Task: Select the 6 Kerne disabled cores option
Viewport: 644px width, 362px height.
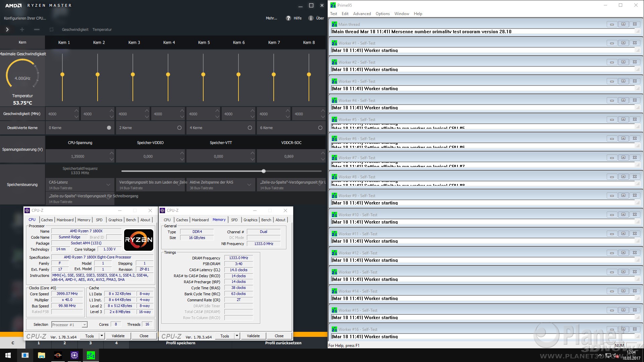Action: click(x=320, y=128)
